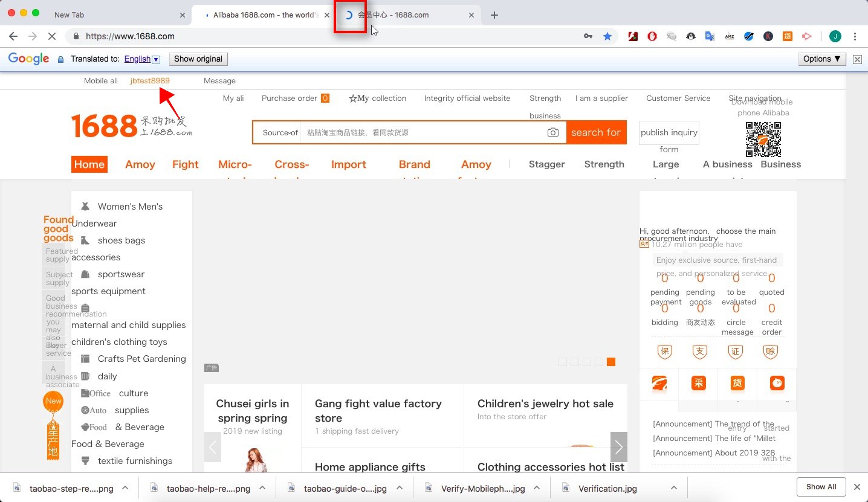Screen dimensions: 868x502
Task: Open the Google Translate extension icon
Action: coord(710,36)
